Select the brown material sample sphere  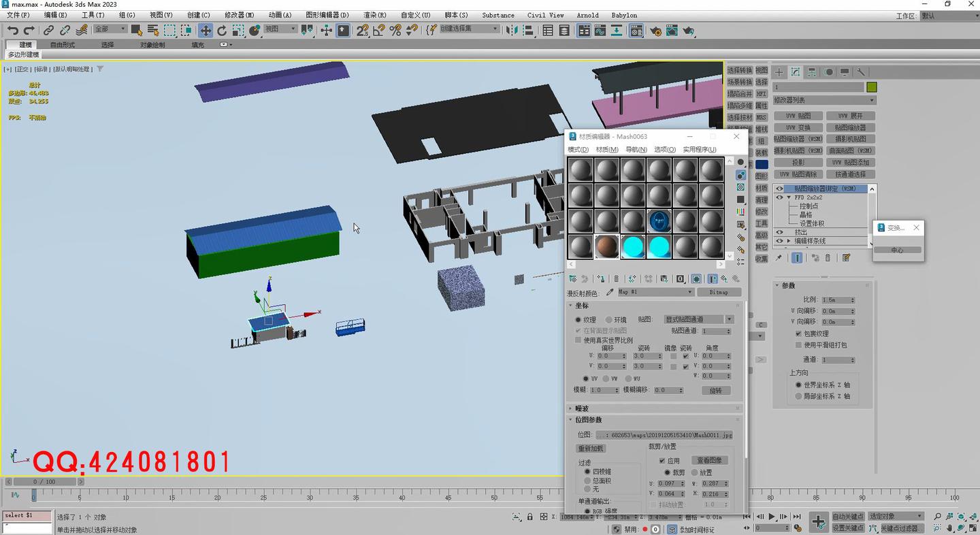pyautogui.click(x=606, y=246)
